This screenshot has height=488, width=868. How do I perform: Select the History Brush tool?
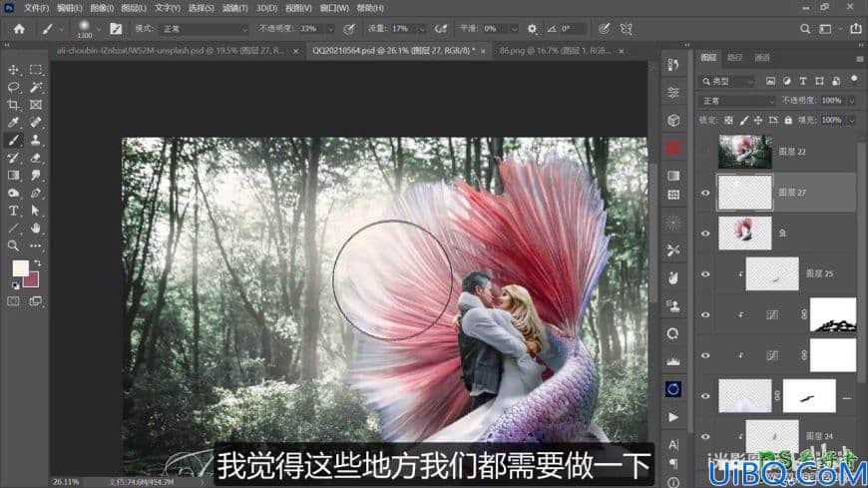point(13,158)
